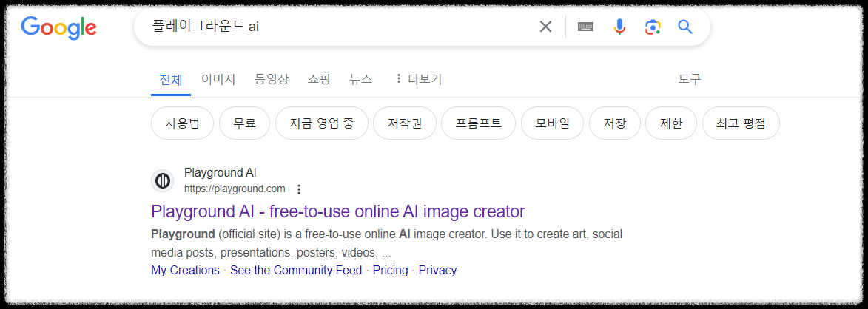Viewport: 868px width, 309px height.
Task: Click the https://playground.com URL text
Action: (x=235, y=189)
